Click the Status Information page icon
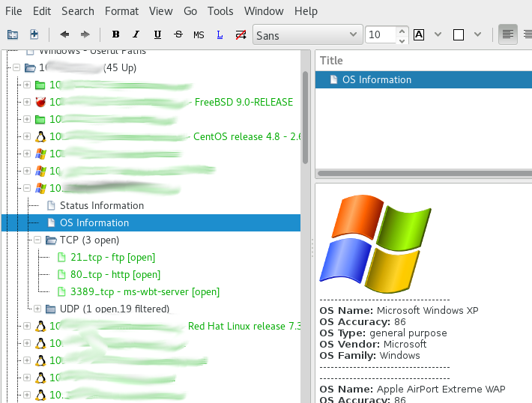This screenshot has height=403, width=532. coord(51,205)
